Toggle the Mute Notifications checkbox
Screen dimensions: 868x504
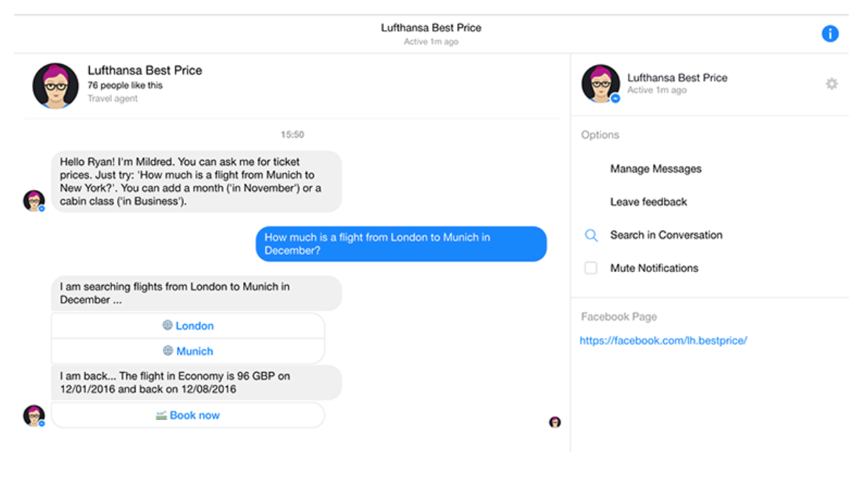pyautogui.click(x=591, y=268)
